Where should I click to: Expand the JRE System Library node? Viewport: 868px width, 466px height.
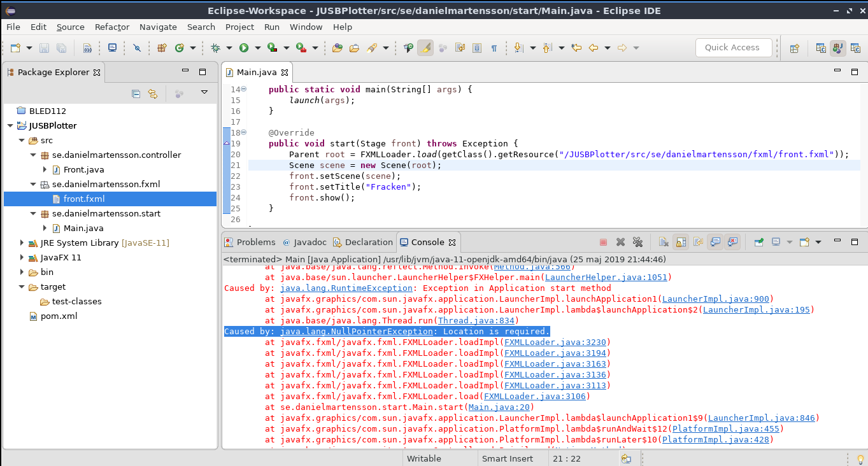[22, 243]
